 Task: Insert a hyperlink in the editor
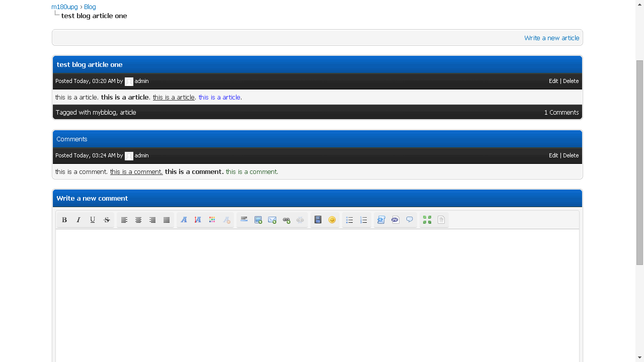pyautogui.click(x=286, y=220)
